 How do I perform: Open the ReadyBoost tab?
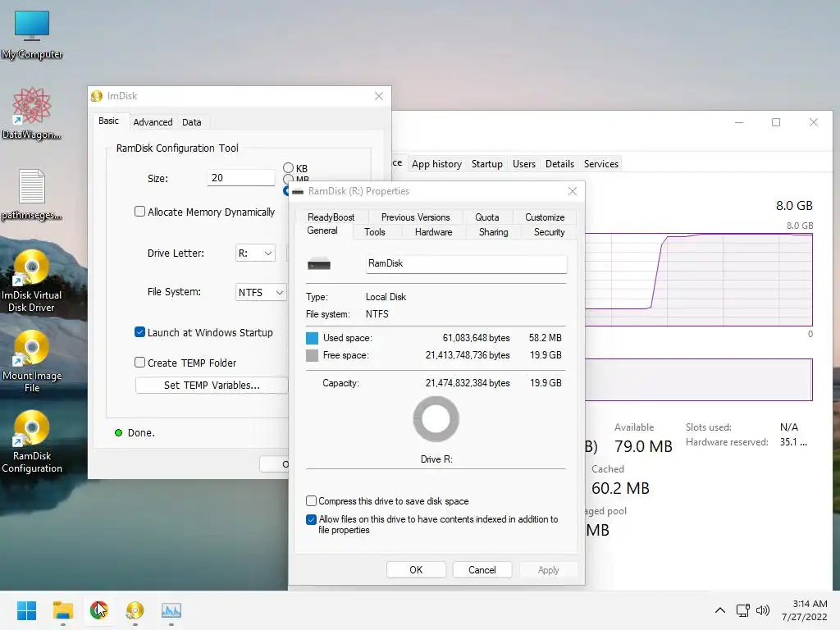pos(331,217)
